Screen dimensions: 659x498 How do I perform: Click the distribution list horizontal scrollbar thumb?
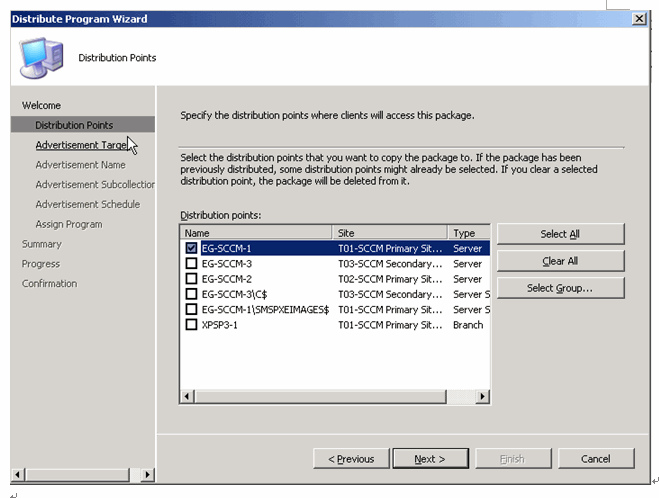point(320,396)
